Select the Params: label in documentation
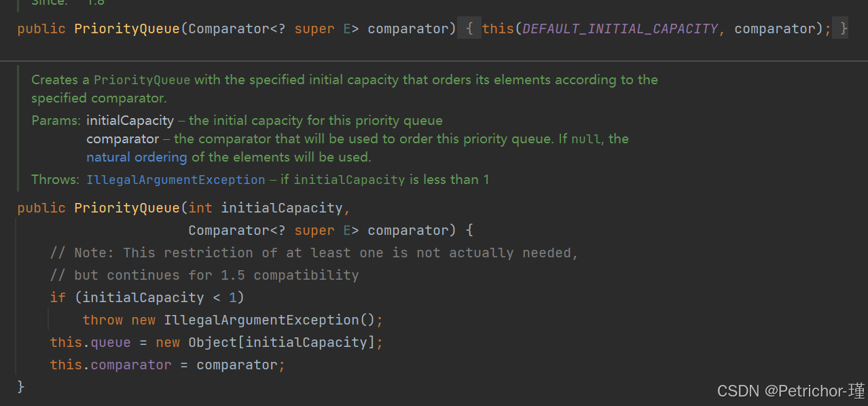The height and width of the screenshot is (406, 868). 56,120
